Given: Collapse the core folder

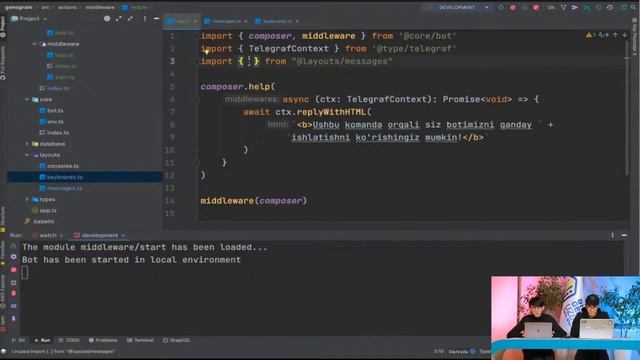Looking at the screenshot, I should 27,99.
